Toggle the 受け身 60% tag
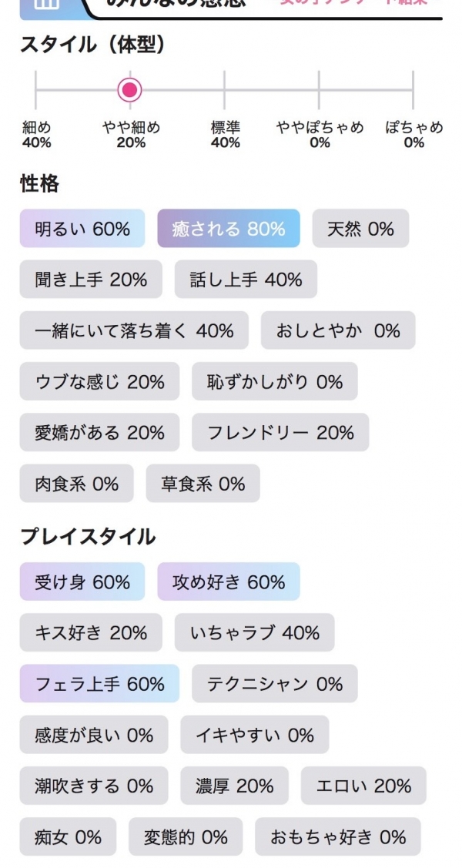The height and width of the screenshot is (868, 462). (x=82, y=581)
